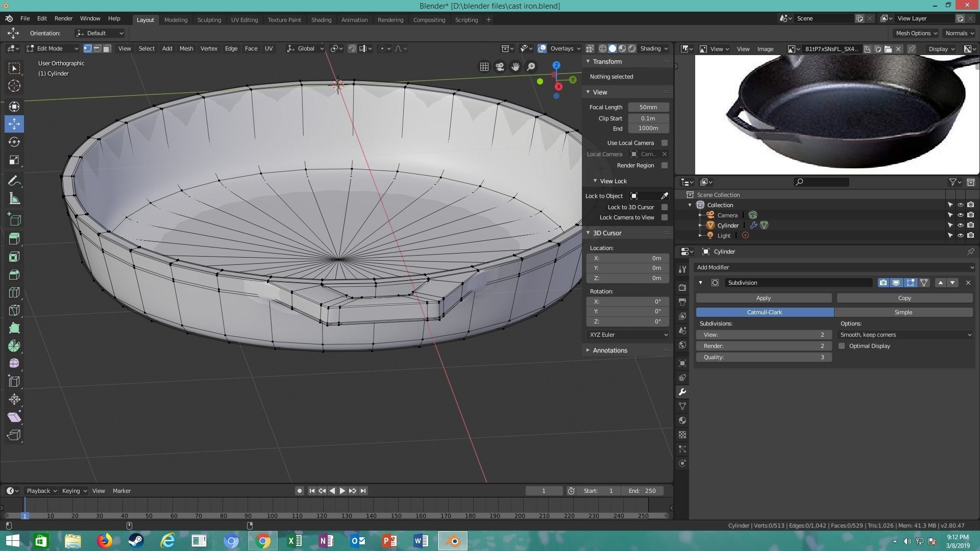Select the Rotate tool
This screenshot has width=980, height=551.
pyautogui.click(x=14, y=142)
